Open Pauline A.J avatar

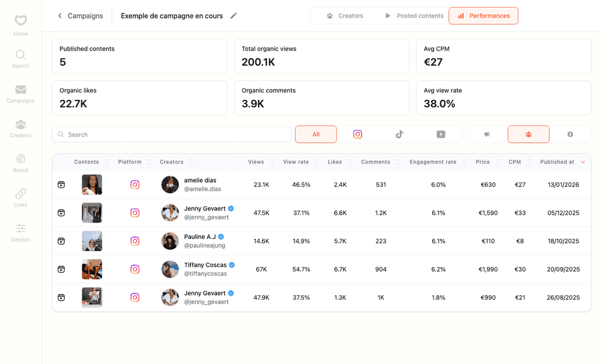[170, 241]
